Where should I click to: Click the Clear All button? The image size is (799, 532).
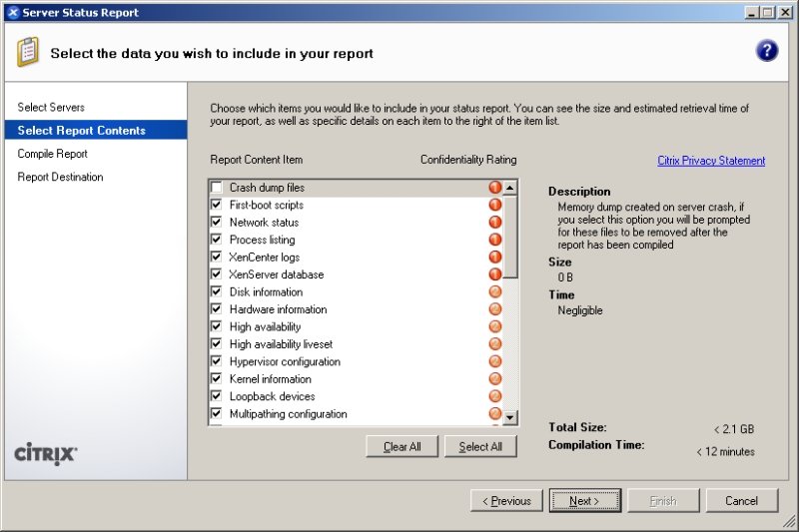pyautogui.click(x=402, y=446)
